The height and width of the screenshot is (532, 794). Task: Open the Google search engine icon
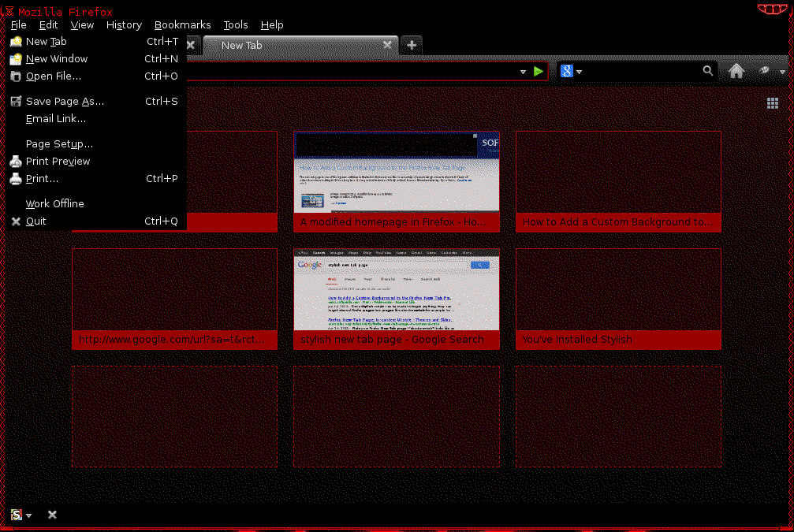point(566,72)
